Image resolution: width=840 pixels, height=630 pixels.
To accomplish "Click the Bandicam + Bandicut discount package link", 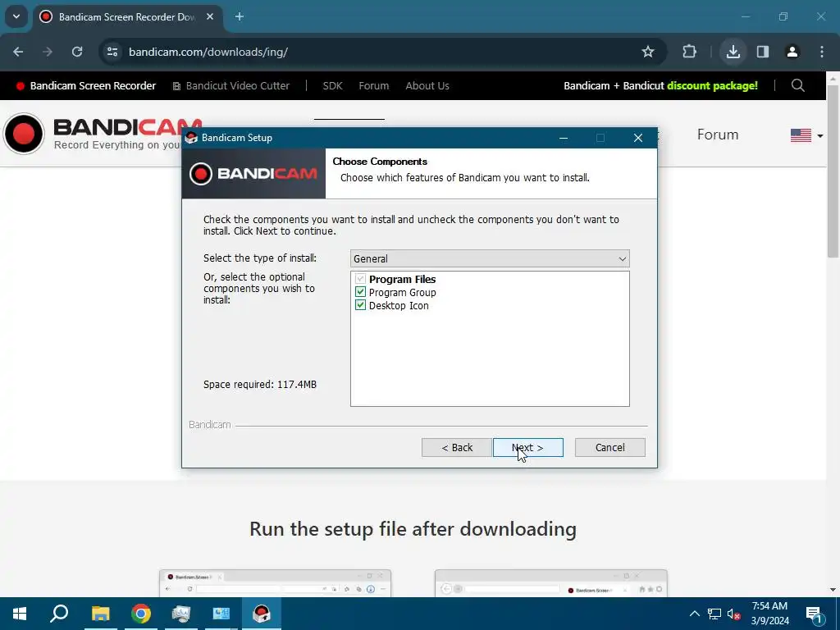I will (660, 85).
